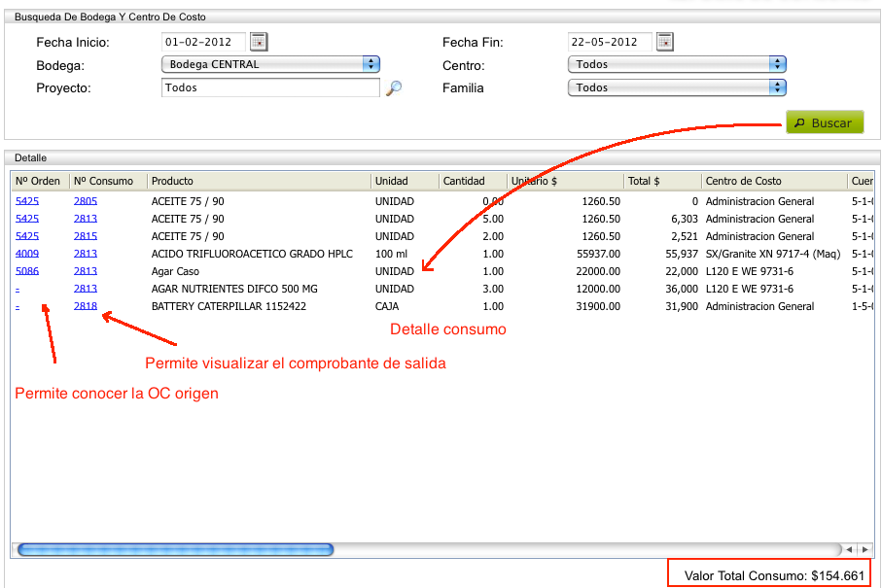Open order 5425 for consumo 2805
The image size is (882, 588).
(27, 201)
